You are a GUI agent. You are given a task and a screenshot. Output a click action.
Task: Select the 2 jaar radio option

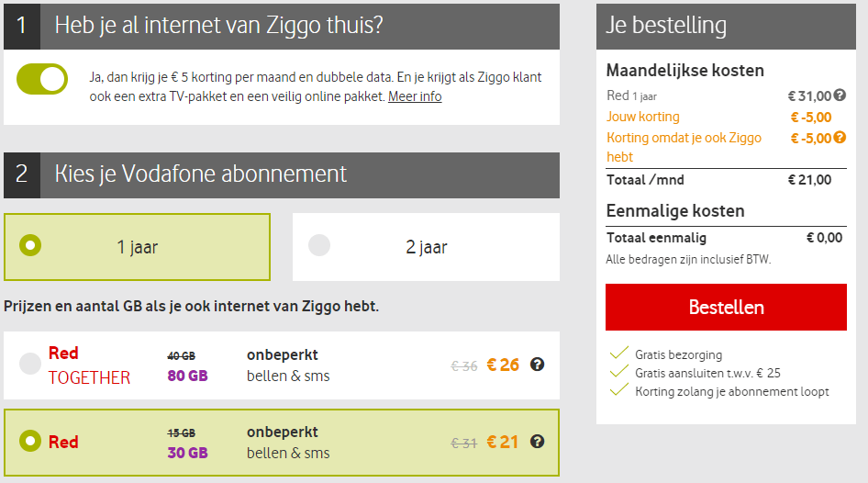click(x=319, y=246)
